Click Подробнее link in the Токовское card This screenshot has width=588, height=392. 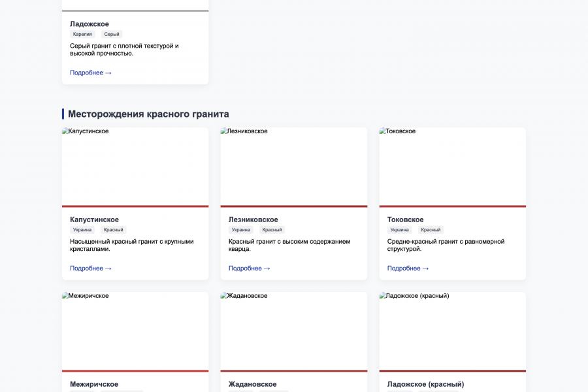coord(408,268)
